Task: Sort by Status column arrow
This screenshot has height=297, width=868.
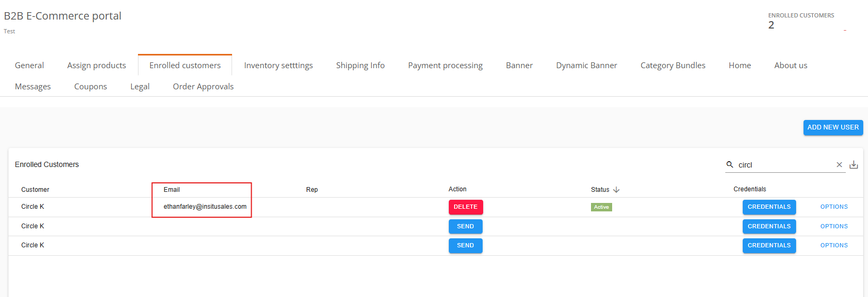Action: pyautogui.click(x=616, y=189)
